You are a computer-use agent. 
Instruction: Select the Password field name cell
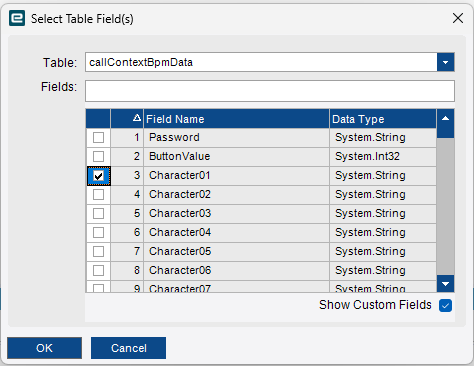point(236,137)
